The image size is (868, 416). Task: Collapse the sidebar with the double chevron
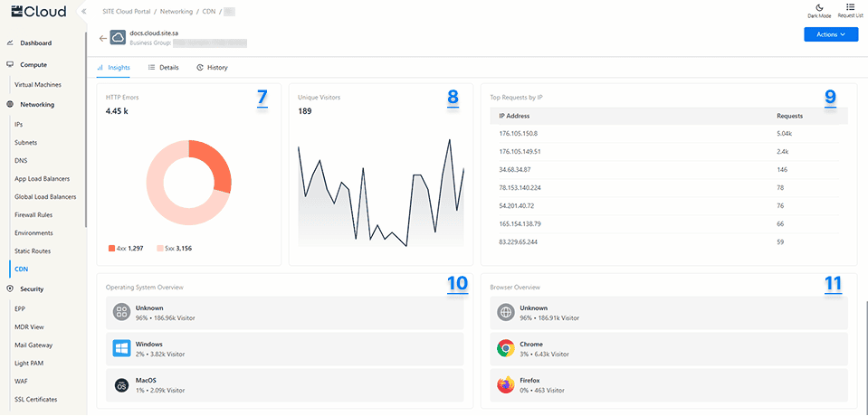pyautogui.click(x=83, y=12)
